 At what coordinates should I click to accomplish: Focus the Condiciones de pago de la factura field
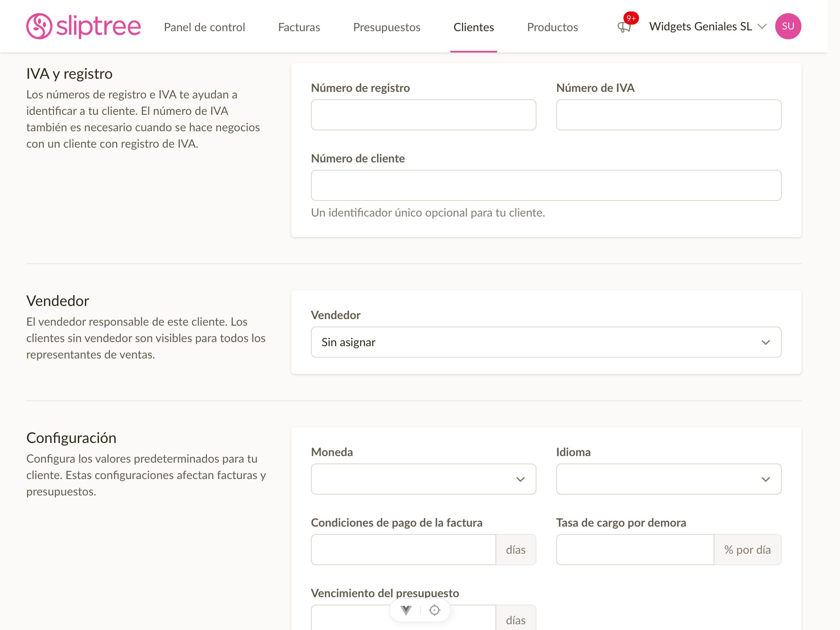(404, 550)
